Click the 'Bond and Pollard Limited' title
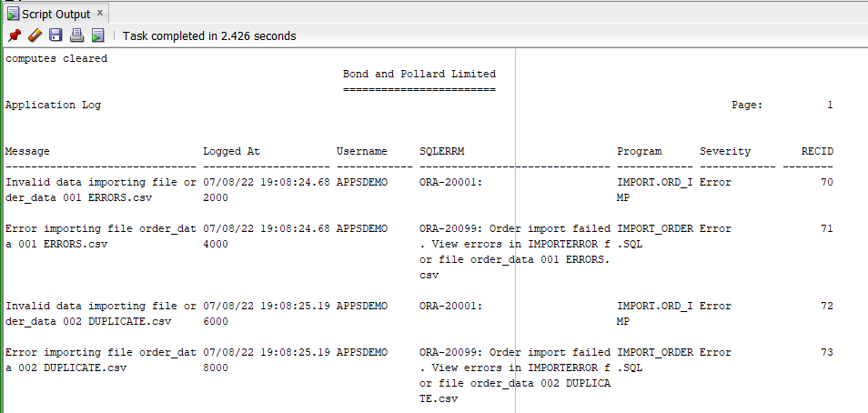This screenshot has height=413, width=868. point(419,74)
